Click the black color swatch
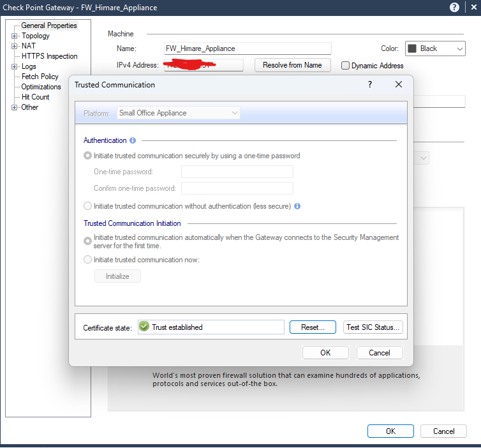Screen dimensions: 481x448 coord(412,49)
